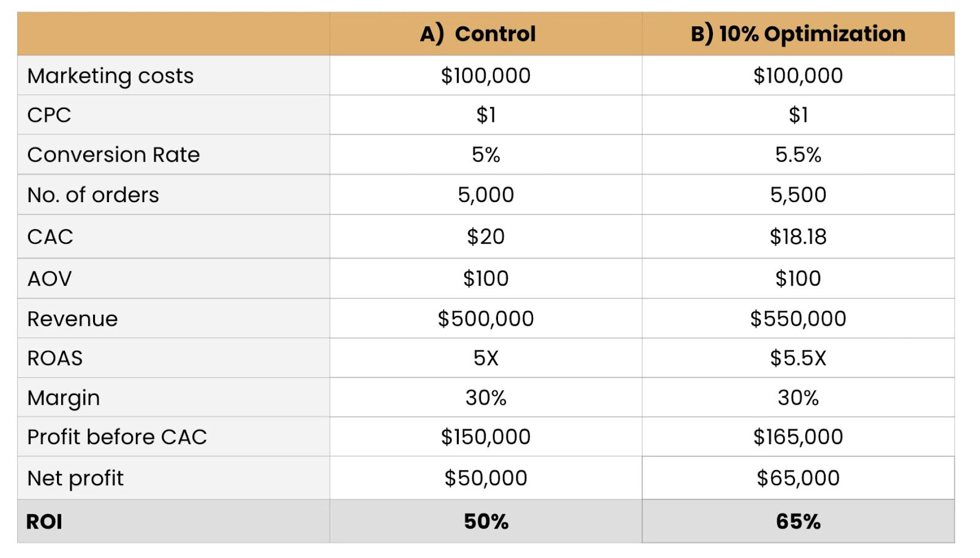This screenshot has height=558, width=980.
Task: Select the No. of orders label
Action: [x=93, y=195]
